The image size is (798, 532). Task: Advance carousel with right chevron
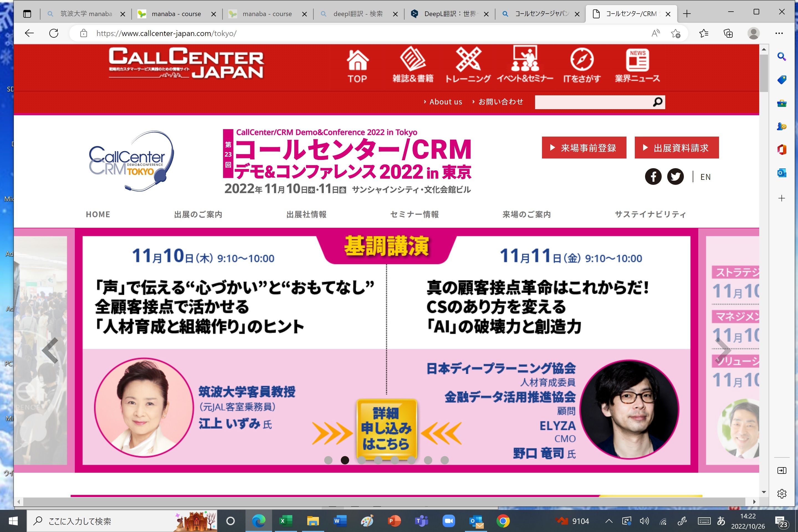[x=723, y=351]
